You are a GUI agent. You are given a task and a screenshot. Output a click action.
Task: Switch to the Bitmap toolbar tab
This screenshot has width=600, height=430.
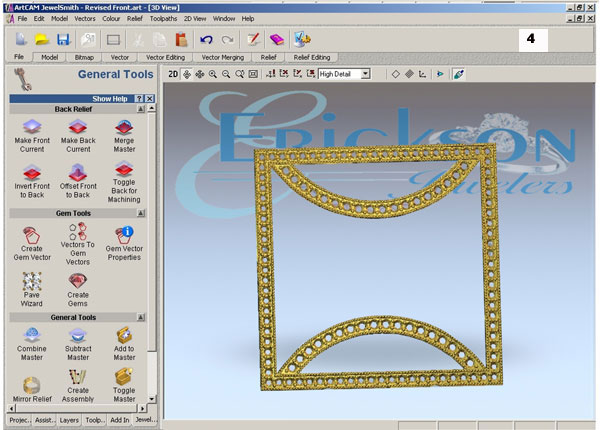[84, 57]
